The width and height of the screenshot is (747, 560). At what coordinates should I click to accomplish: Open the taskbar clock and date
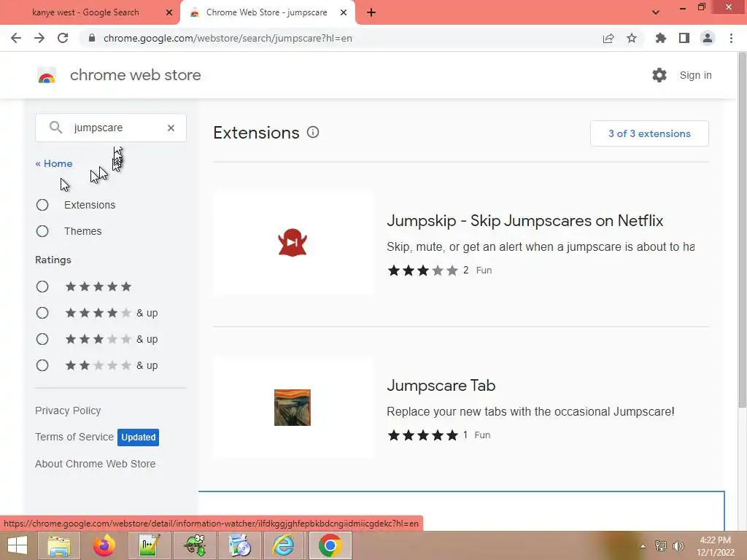[x=716, y=546]
